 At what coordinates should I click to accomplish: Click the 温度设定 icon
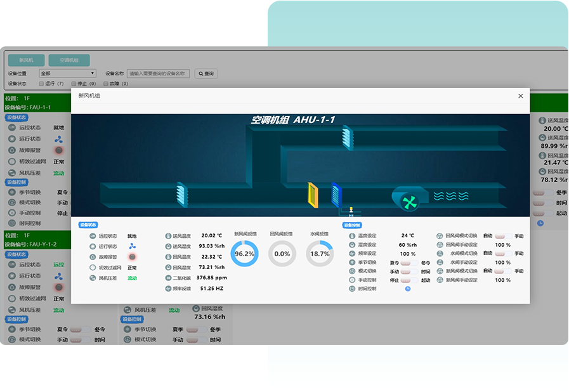coord(351,236)
